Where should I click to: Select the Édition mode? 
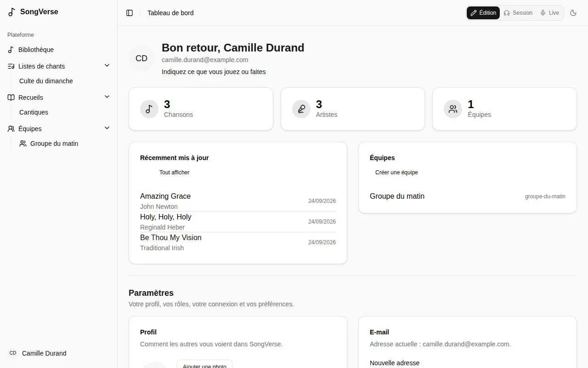[x=483, y=13]
